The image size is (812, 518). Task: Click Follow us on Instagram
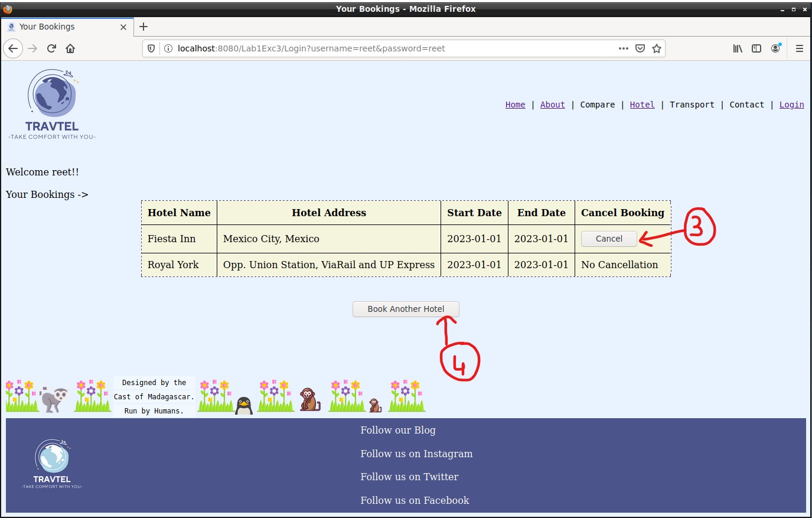(x=416, y=454)
